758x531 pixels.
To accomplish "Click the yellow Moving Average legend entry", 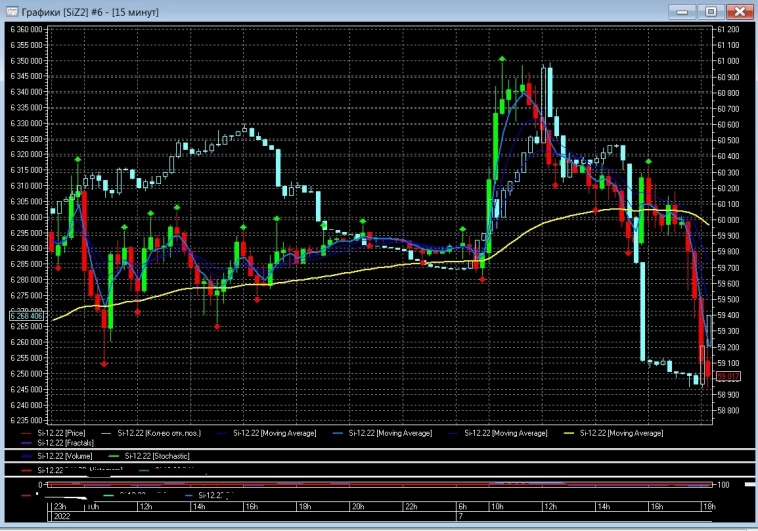I will point(621,433).
